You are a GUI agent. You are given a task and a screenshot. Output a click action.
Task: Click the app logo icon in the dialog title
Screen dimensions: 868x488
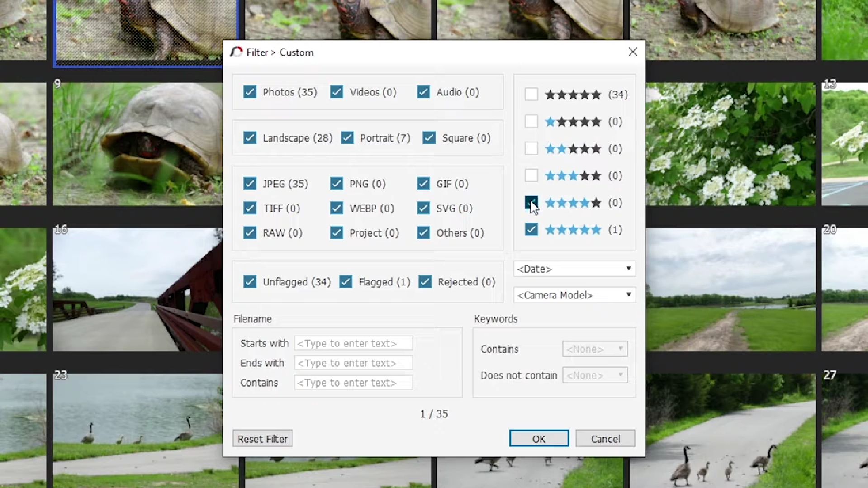coord(236,52)
